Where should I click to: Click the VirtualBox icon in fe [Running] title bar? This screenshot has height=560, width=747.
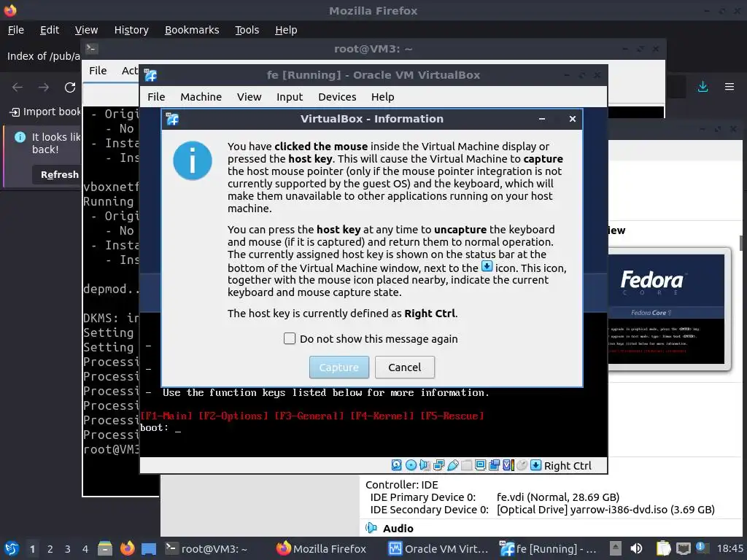[150, 75]
